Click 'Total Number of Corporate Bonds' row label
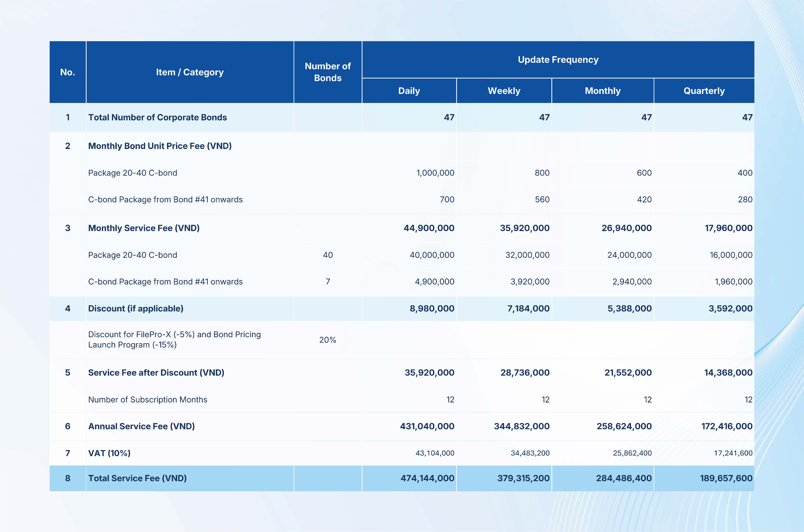 point(158,117)
